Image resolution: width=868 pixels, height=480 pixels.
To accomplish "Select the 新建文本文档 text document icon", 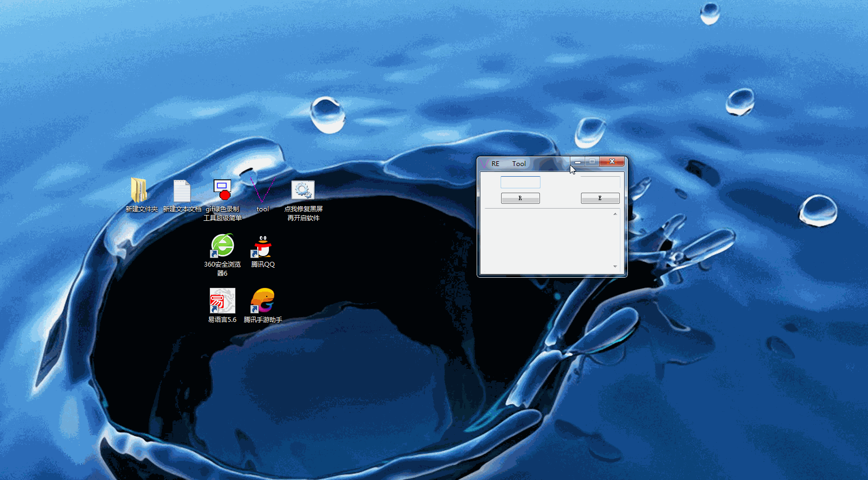I will coord(182,191).
